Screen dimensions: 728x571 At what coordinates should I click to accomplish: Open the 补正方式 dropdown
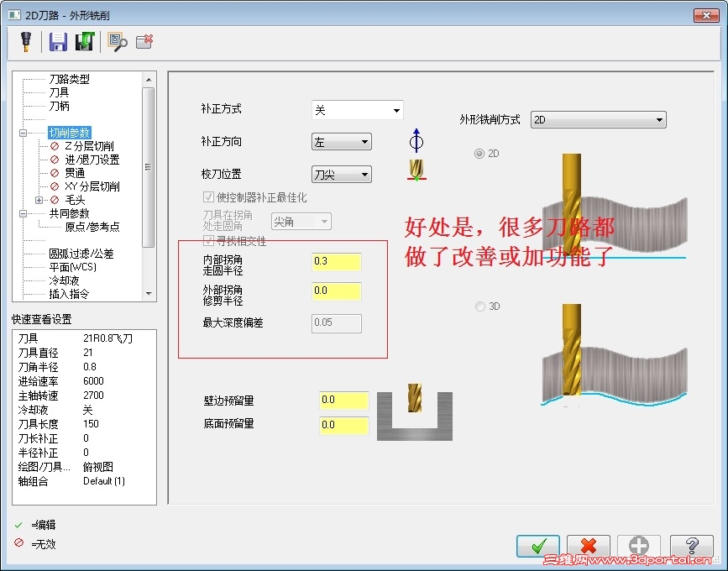click(357, 110)
